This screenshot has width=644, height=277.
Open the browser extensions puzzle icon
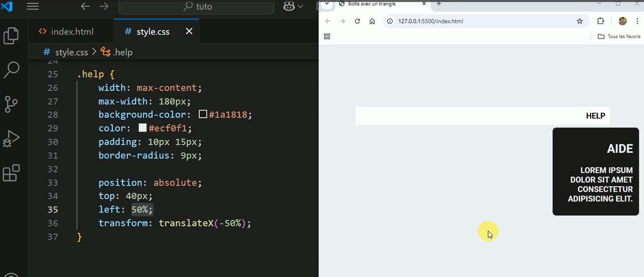click(601, 21)
